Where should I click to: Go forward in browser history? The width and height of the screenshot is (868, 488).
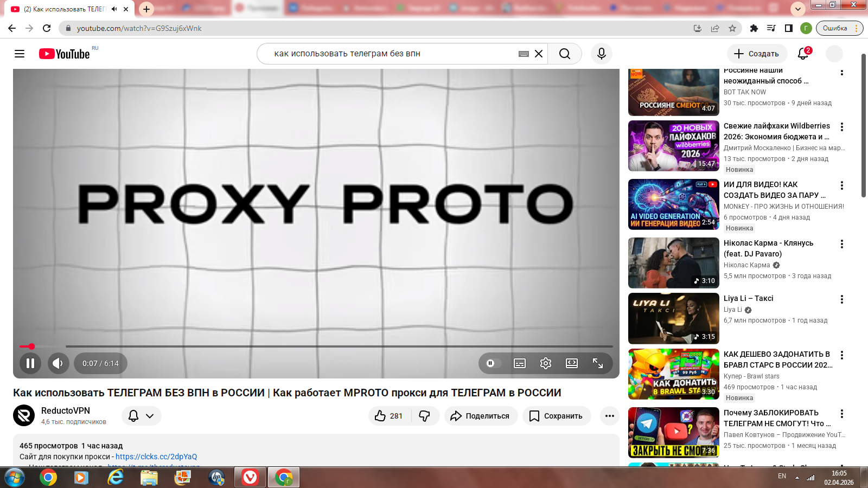coord(29,28)
